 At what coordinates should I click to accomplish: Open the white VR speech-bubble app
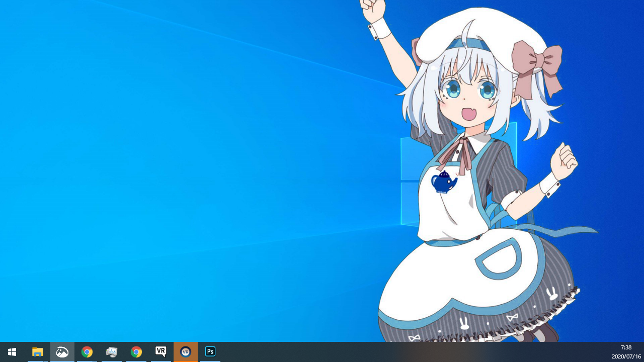(x=161, y=352)
